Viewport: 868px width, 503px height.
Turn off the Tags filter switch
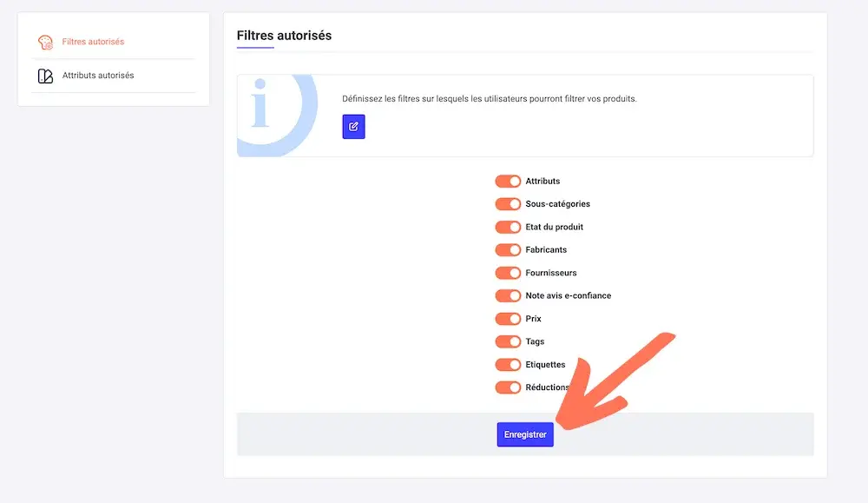click(508, 341)
